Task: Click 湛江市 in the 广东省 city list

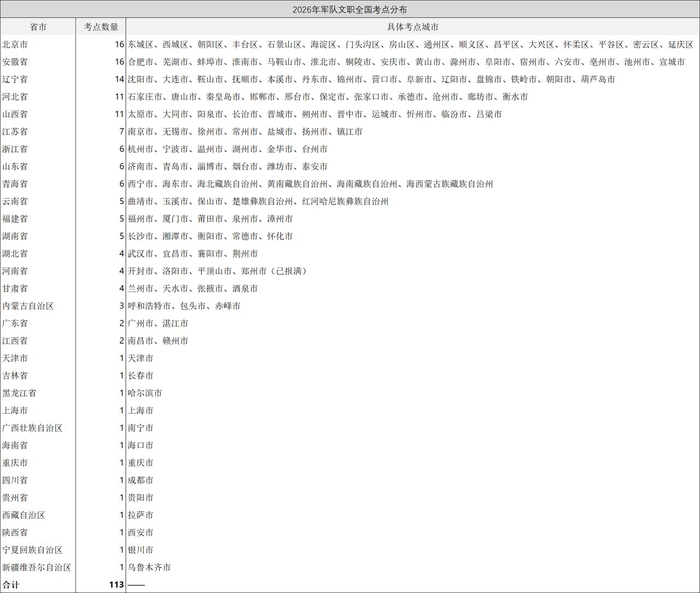Action: tap(176, 323)
